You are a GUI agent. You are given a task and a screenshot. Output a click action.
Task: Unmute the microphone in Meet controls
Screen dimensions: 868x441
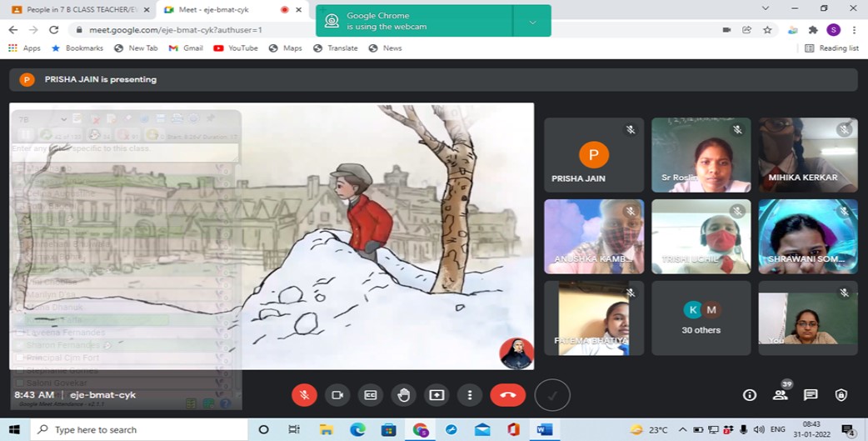304,395
